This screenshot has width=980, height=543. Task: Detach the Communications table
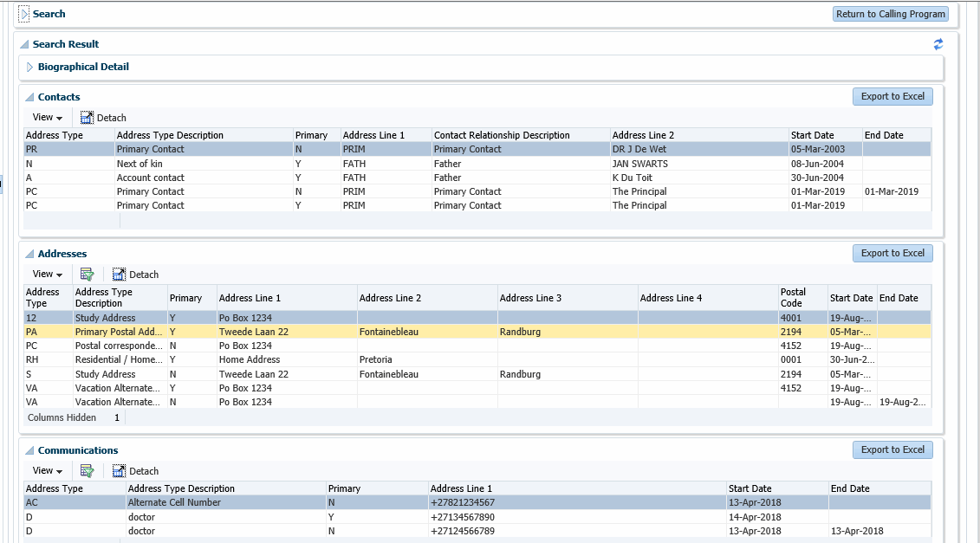[x=136, y=470]
